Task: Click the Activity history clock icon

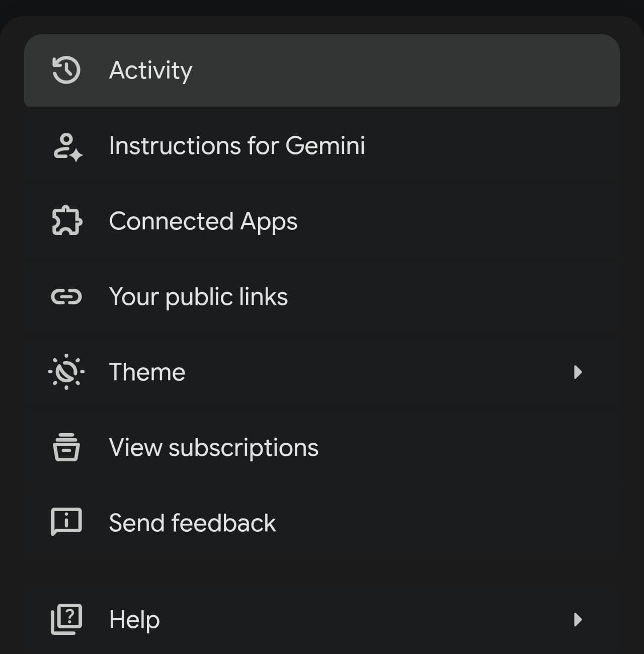Action: [66, 70]
